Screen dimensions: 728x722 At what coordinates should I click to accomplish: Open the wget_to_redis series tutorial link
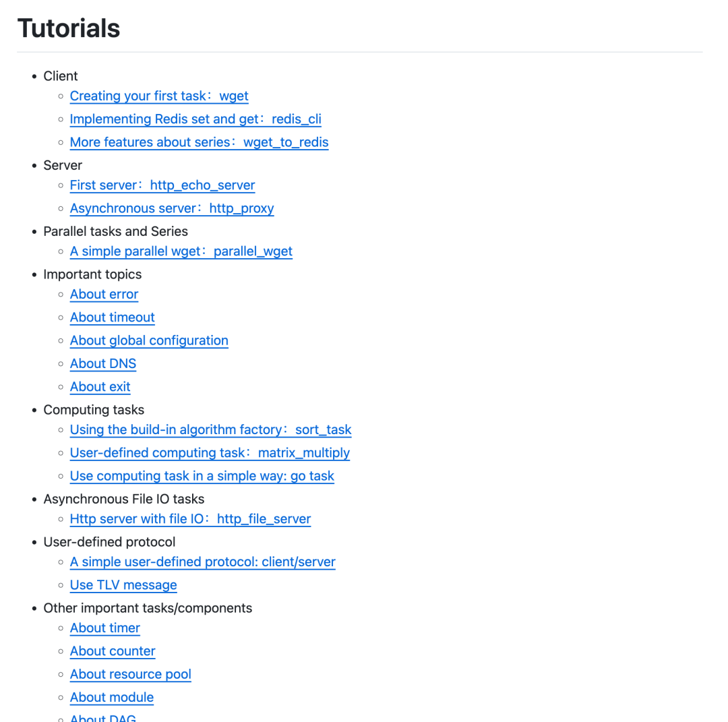pyautogui.click(x=199, y=142)
